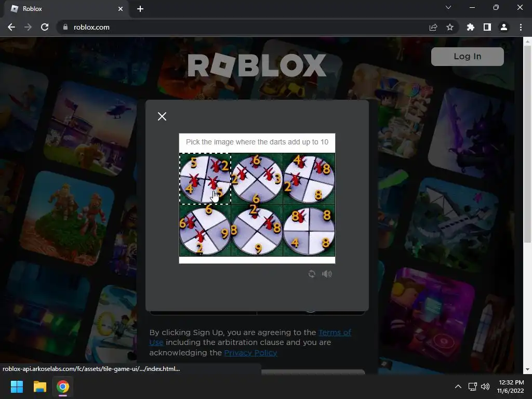Open network settings tray icon

pyautogui.click(x=472, y=387)
